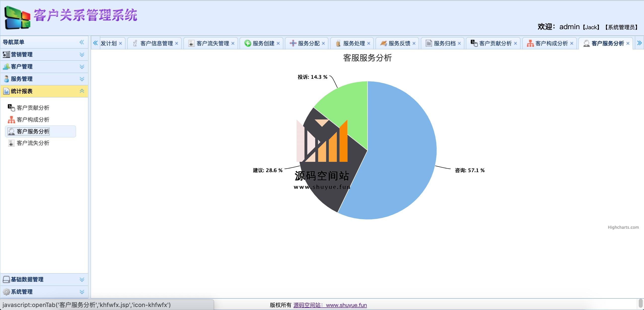The height and width of the screenshot is (310, 644).
Task: Click the 咨询: 57.1 % data label
Action: point(470,170)
